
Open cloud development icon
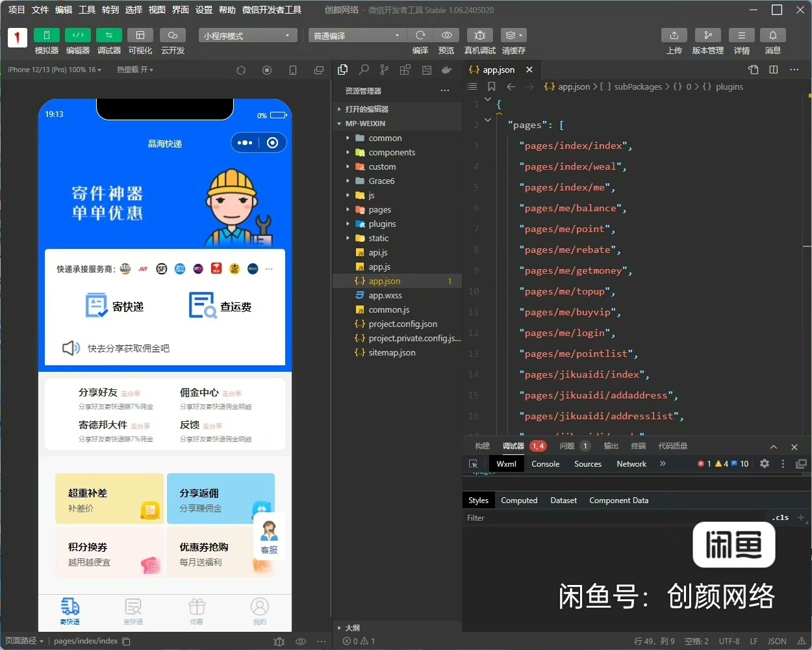(173, 35)
